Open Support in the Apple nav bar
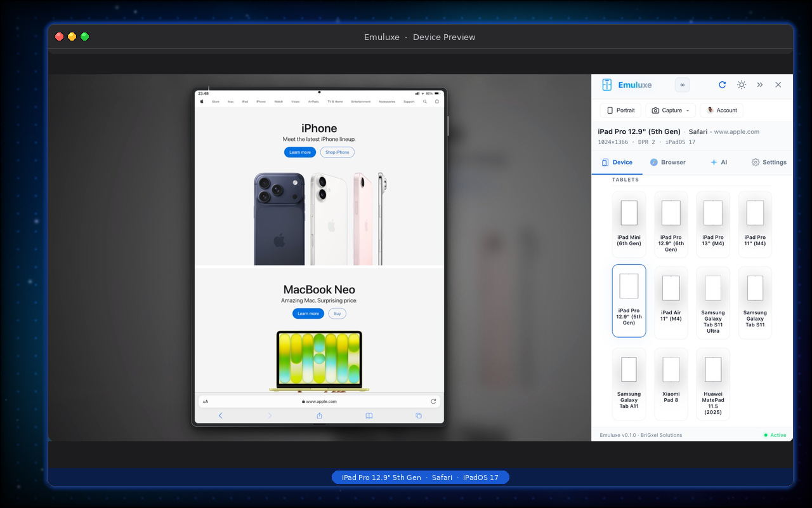The image size is (812, 508). (x=409, y=102)
